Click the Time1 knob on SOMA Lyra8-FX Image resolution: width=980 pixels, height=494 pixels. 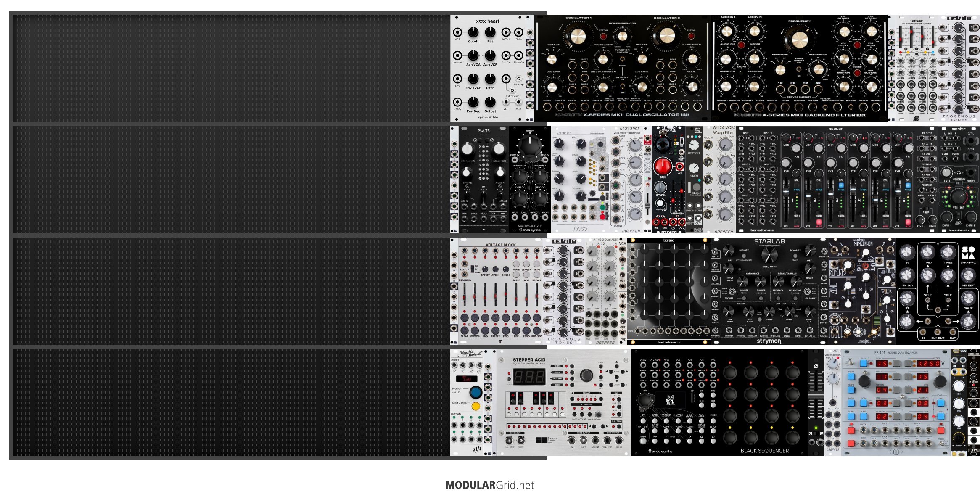tap(927, 252)
